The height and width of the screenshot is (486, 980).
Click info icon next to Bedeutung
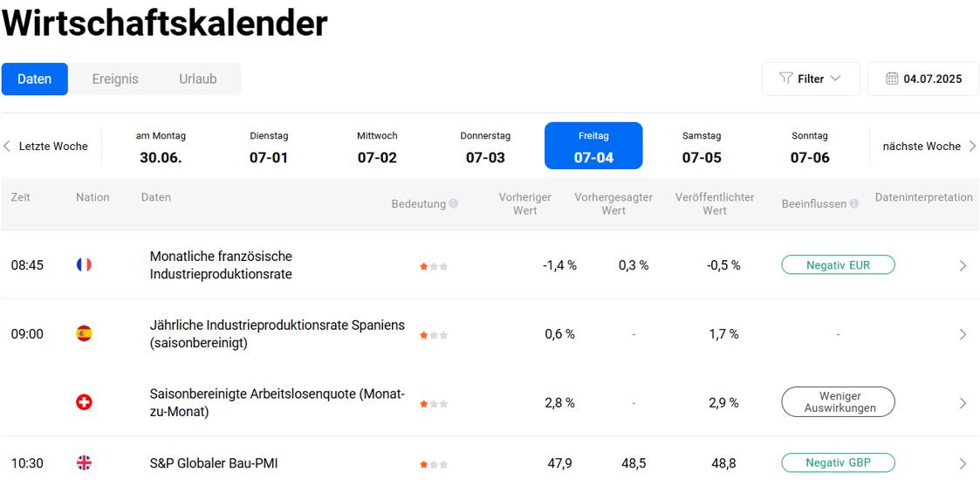click(454, 203)
